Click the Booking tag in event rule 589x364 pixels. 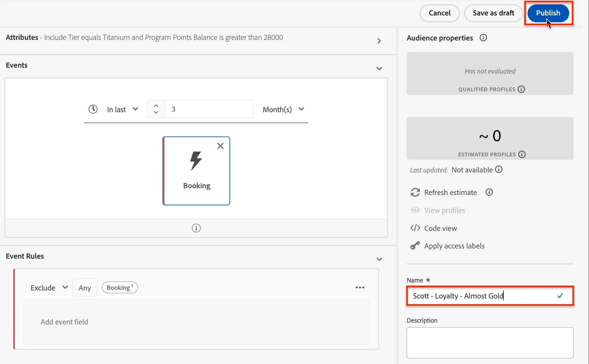coord(120,287)
